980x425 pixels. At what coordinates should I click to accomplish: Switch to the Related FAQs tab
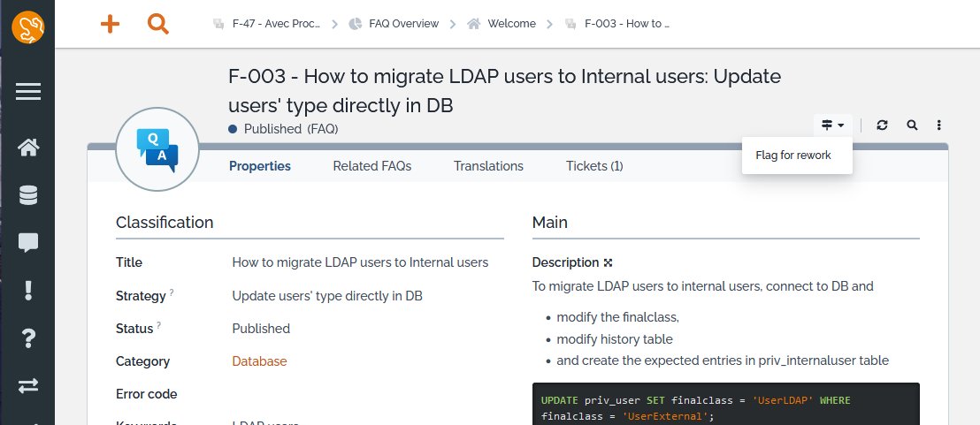tap(371, 166)
